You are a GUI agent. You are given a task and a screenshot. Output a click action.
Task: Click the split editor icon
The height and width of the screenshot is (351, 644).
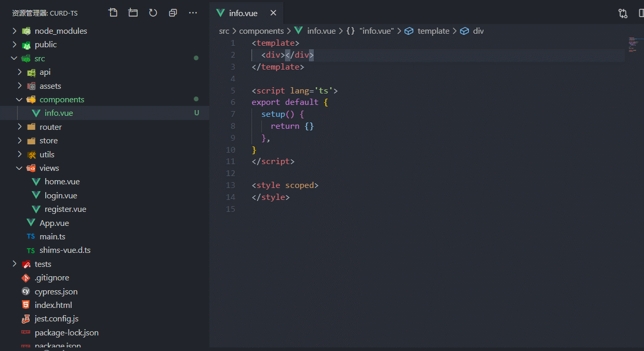(x=641, y=14)
